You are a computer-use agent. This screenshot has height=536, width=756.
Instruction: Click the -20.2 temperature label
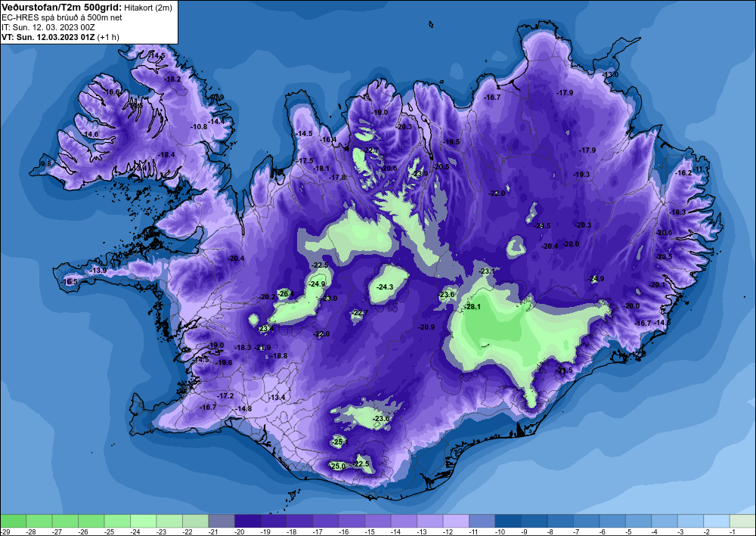268,297
